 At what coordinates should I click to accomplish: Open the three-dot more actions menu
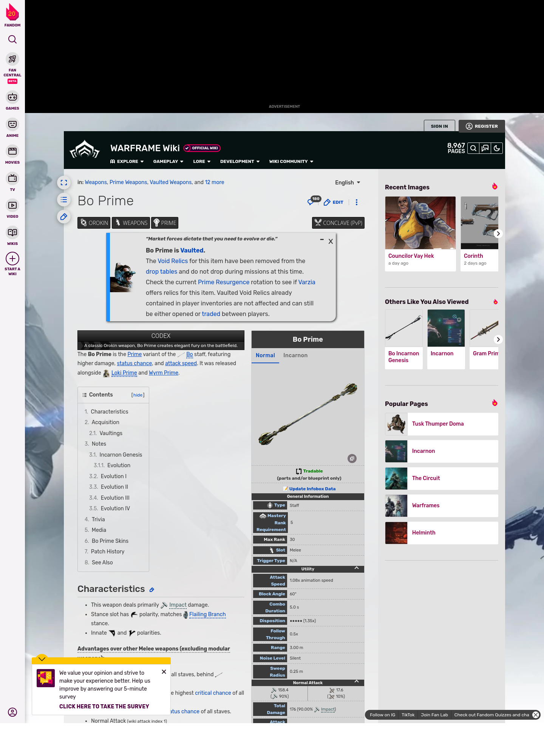pos(356,202)
